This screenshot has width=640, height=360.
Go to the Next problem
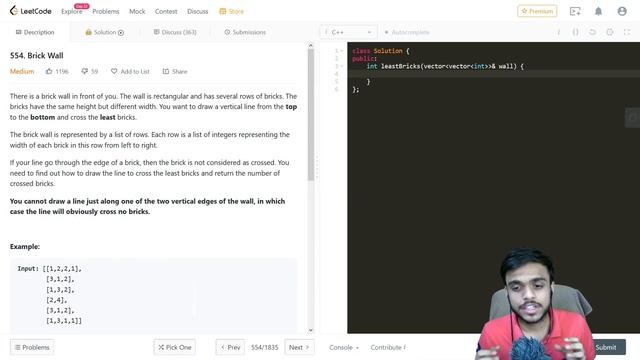[299, 347]
